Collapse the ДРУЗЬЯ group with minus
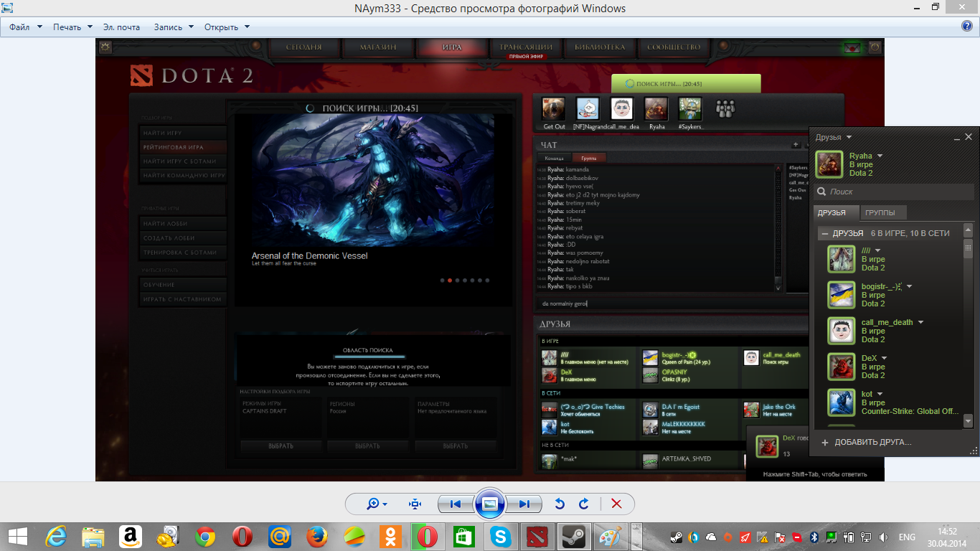980x551 pixels. click(x=825, y=233)
